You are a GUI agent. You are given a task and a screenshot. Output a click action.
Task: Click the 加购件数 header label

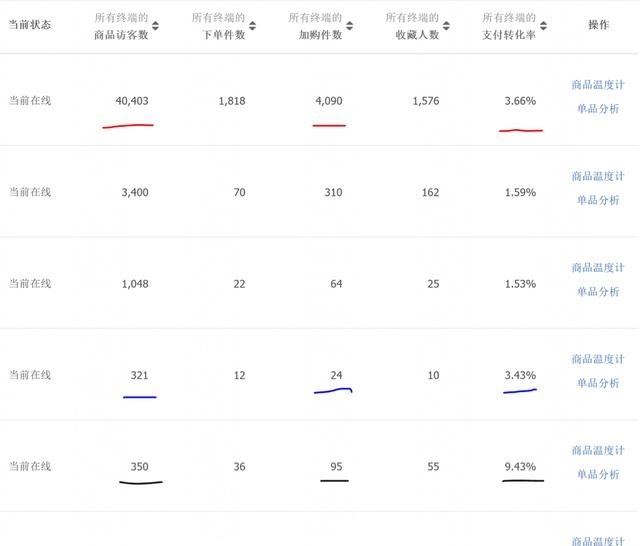coord(320,35)
